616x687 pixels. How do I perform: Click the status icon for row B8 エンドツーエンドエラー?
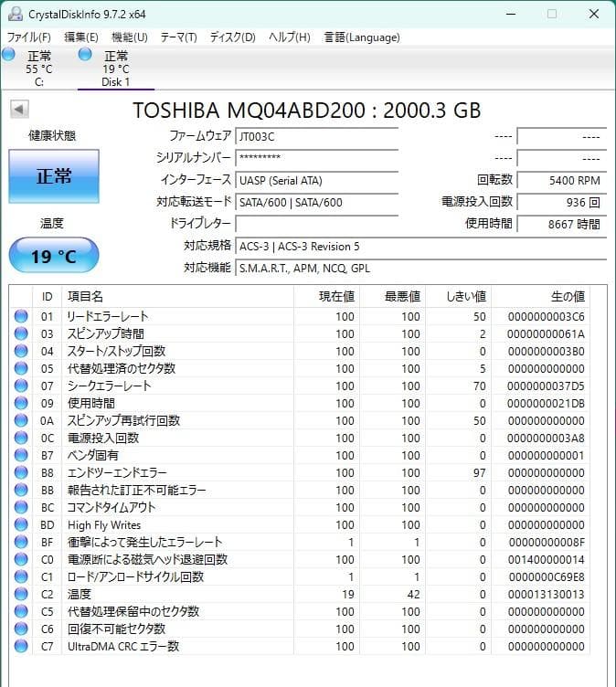point(21,472)
